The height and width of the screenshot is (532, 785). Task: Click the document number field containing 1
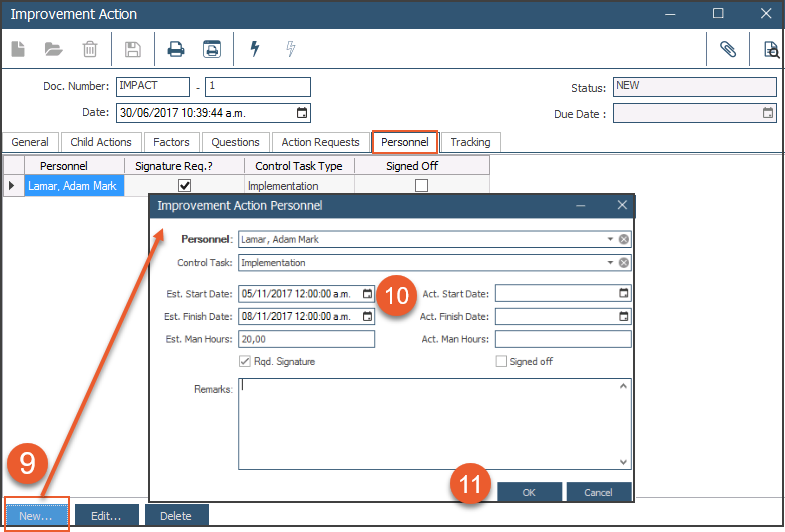258,87
